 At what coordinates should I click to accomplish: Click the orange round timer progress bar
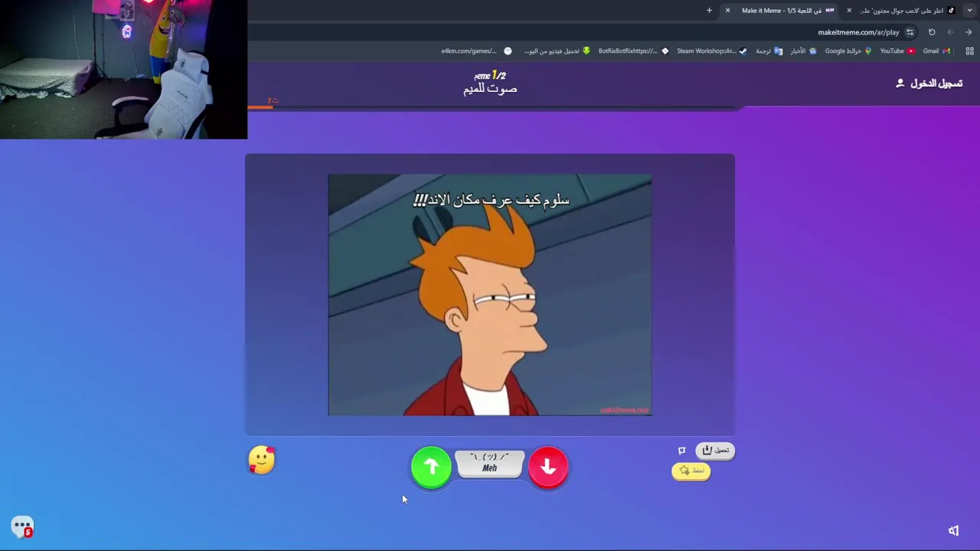(260, 106)
